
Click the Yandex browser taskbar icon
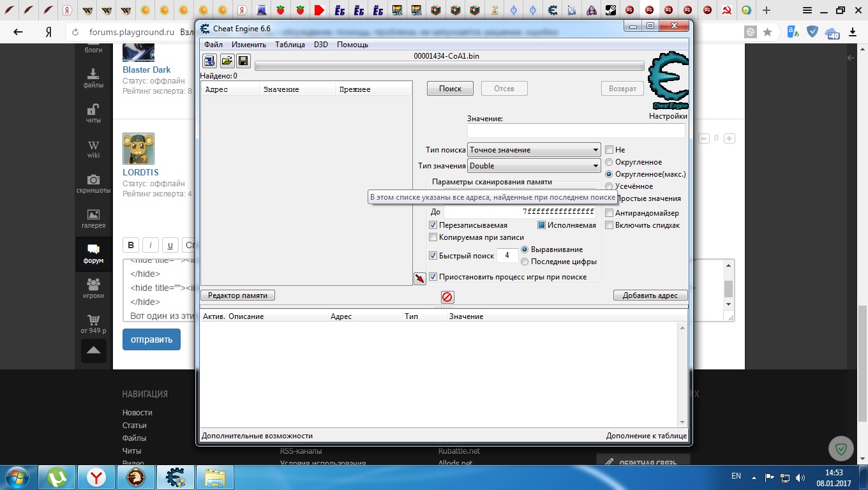pos(96,477)
